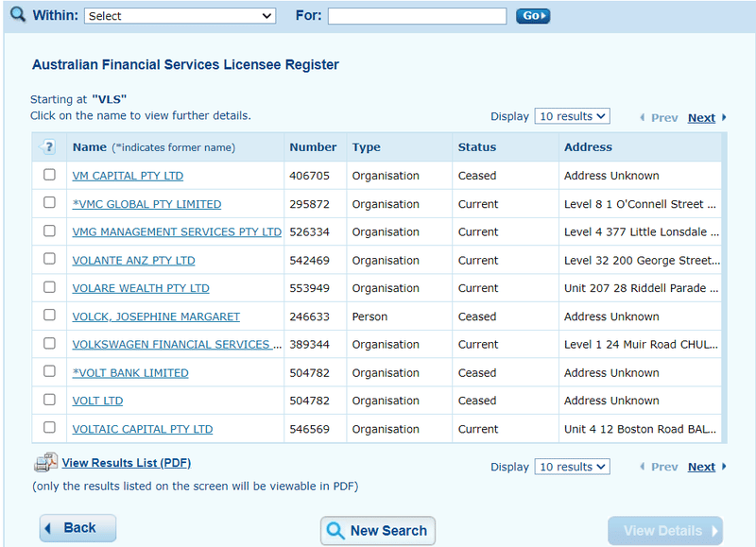Open the Within Select dropdown
Viewport: 756px width, 547px height.
[x=180, y=16]
